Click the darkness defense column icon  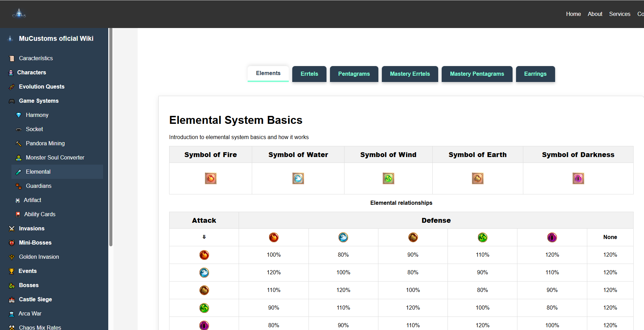(x=552, y=237)
